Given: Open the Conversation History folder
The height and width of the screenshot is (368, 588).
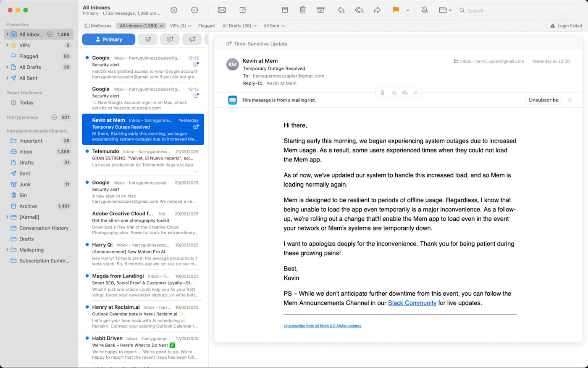Looking at the screenshot, I should pyautogui.click(x=39, y=228).
